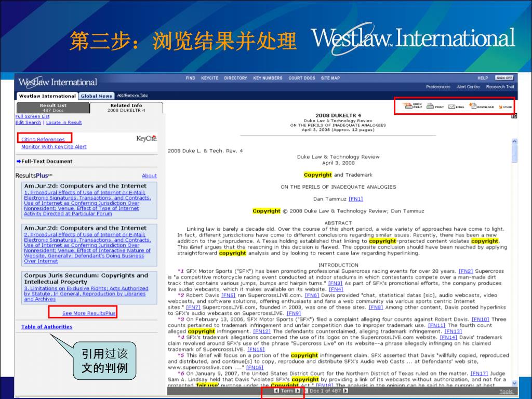Open footnote link FN11
The height and width of the screenshot is (399, 532).
pyautogui.click(x=436, y=325)
